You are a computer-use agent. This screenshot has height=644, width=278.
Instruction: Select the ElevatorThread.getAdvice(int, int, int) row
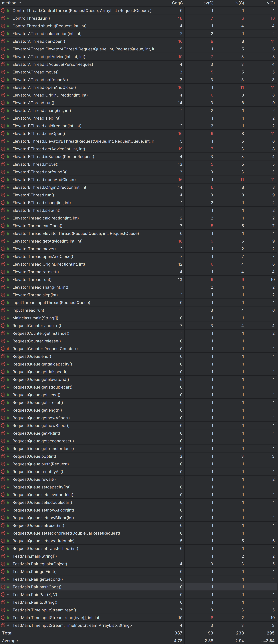pos(139,241)
